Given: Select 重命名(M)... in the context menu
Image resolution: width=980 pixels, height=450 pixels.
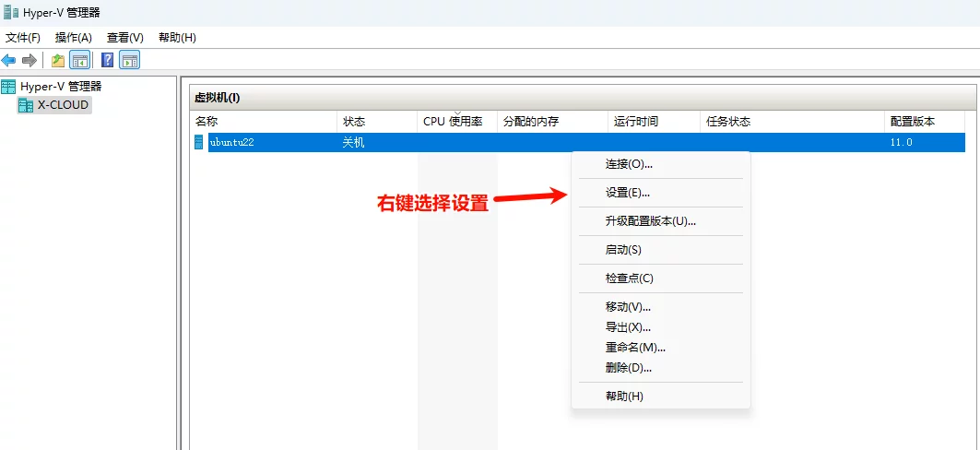Looking at the screenshot, I should point(661,348).
